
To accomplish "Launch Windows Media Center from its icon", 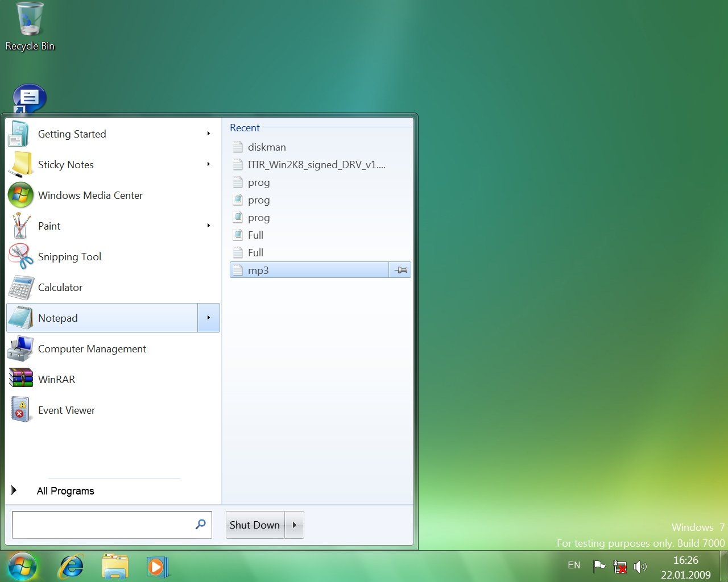I will [20, 196].
